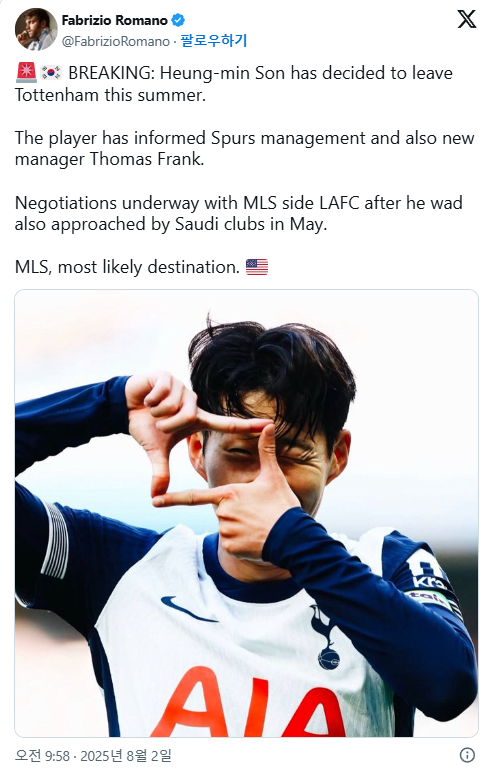Screen dimensions: 489x771
Task: Open Fabrizio Romano's profile avatar
Action: point(36,29)
